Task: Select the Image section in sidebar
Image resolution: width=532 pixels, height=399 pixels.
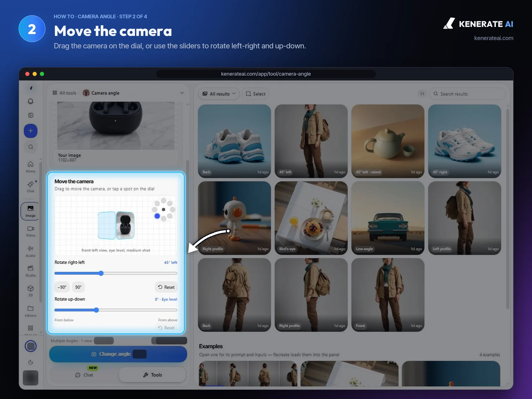Action: tap(30, 211)
